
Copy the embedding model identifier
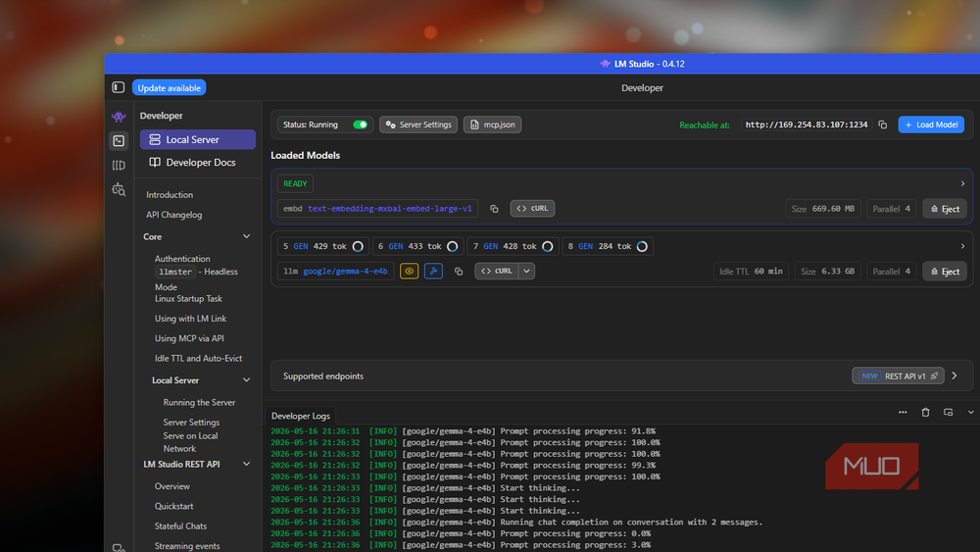point(494,209)
